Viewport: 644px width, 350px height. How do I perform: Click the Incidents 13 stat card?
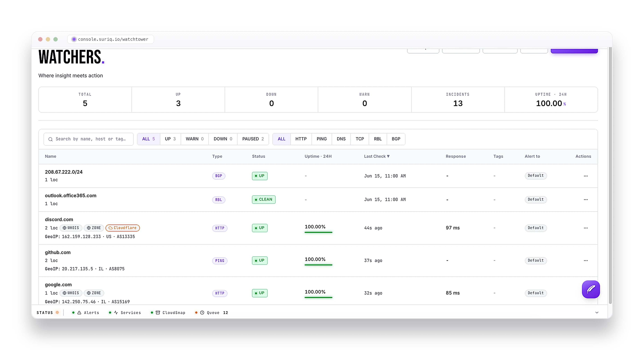click(458, 100)
